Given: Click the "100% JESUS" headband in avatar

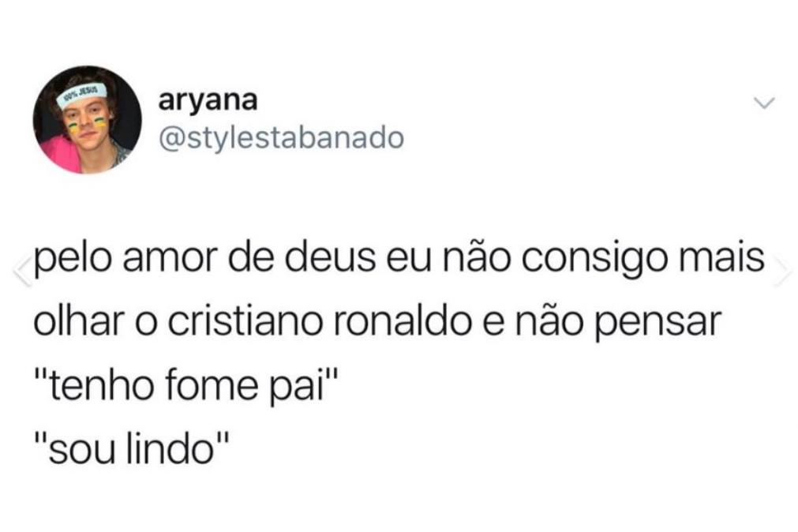Looking at the screenshot, I should pyautogui.click(x=81, y=96).
